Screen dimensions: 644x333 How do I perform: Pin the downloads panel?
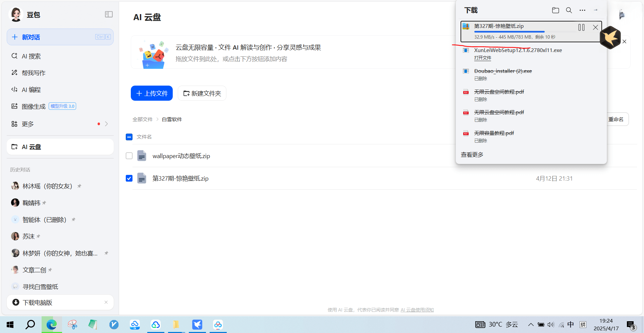point(596,10)
